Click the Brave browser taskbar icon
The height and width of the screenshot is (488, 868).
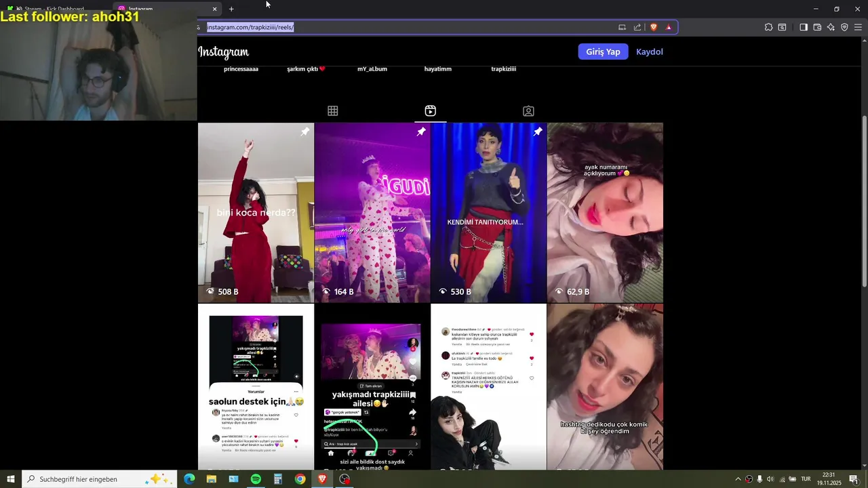[x=322, y=479]
